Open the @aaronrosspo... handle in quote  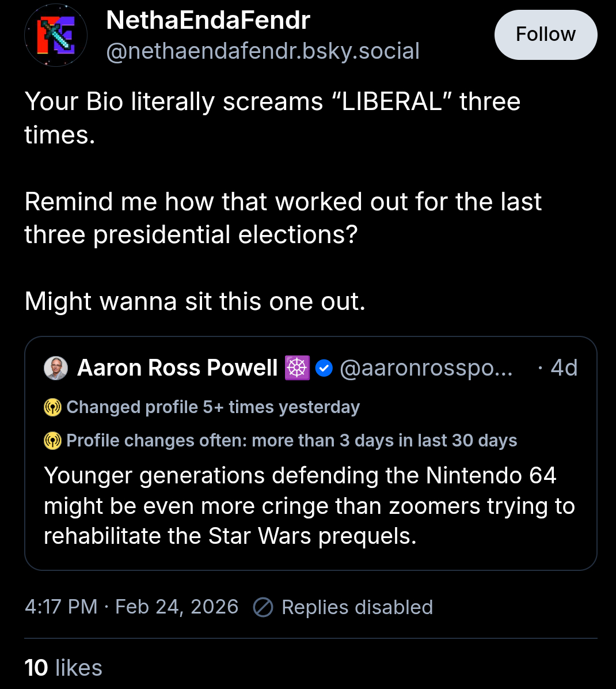(x=426, y=368)
